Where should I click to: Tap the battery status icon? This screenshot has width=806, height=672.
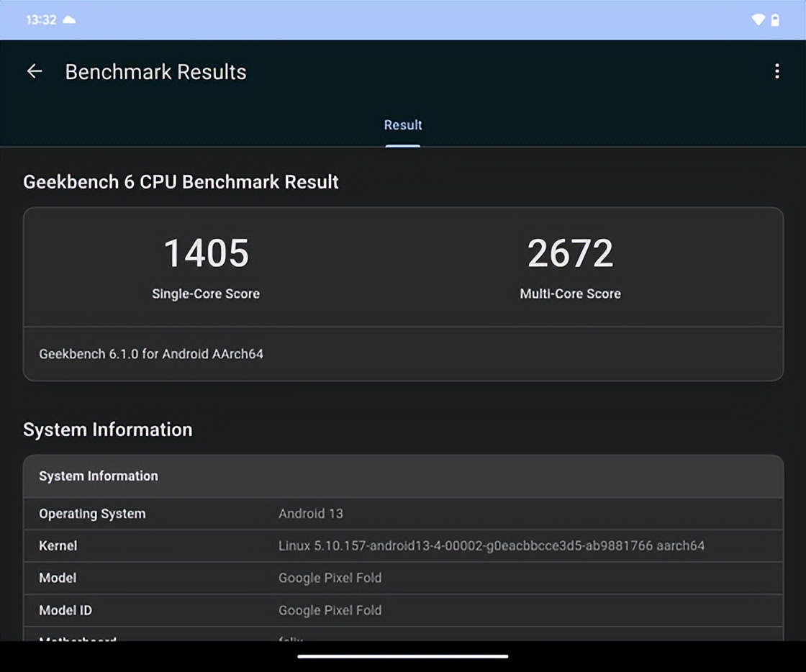775,20
